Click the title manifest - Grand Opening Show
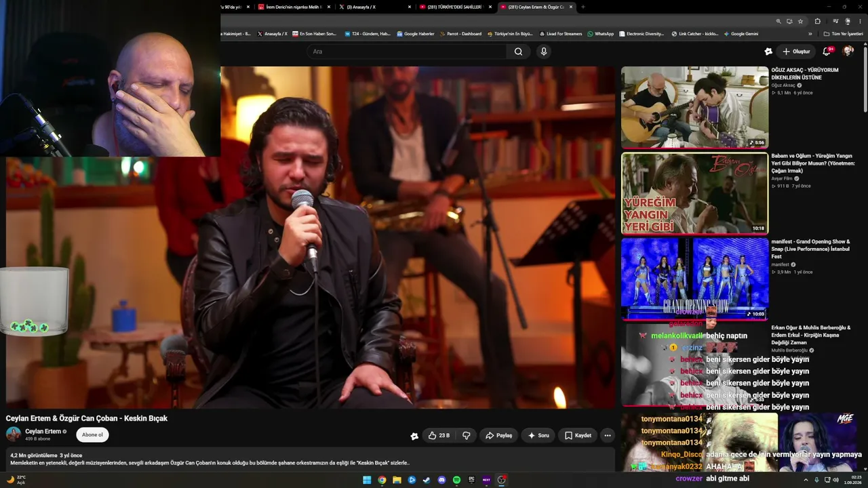The width and height of the screenshot is (868, 488). tap(810, 249)
